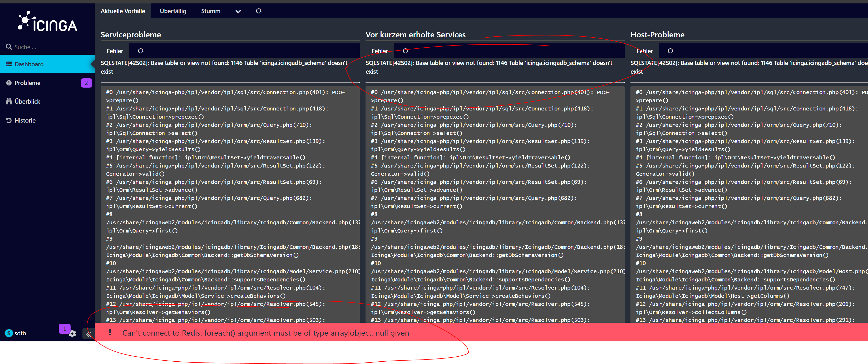Select Fehler tab in erholte Services dashlet
Screen dimensions: 868x364
pos(380,51)
